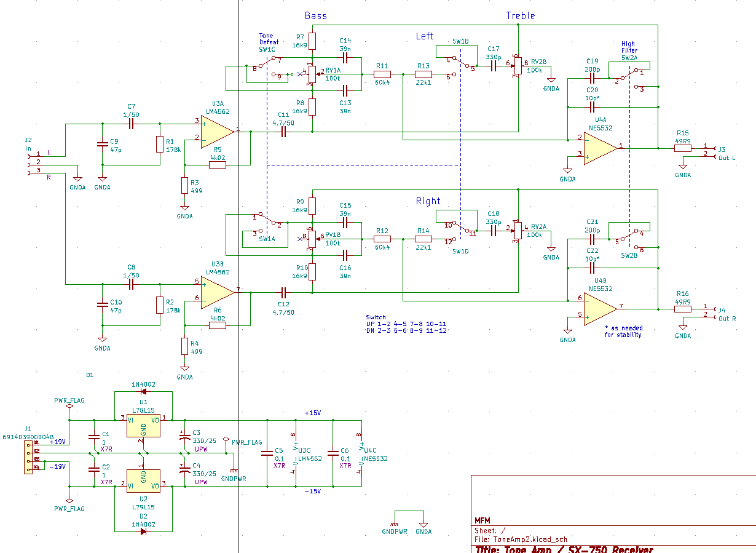Image resolution: width=756 pixels, height=553 pixels.
Task: Click the 'Sheet: /' title block field
Action: point(490,530)
